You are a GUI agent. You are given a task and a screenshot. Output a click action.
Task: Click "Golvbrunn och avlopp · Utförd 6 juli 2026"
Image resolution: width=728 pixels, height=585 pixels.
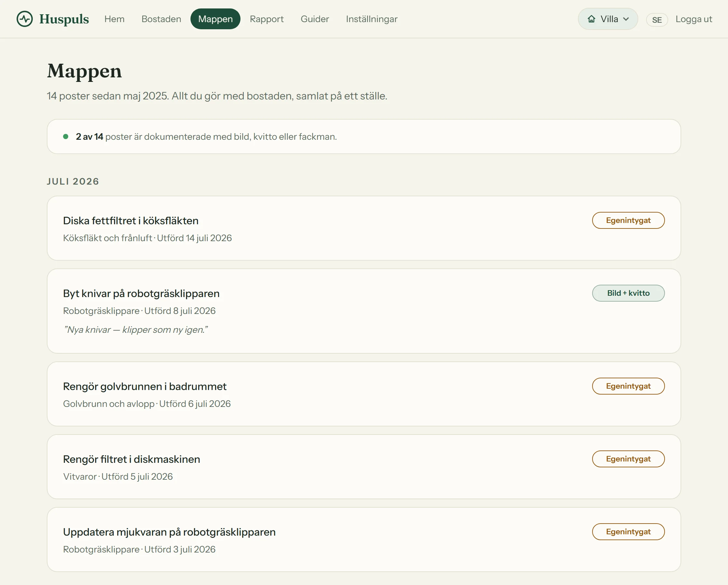(x=147, y=404)
